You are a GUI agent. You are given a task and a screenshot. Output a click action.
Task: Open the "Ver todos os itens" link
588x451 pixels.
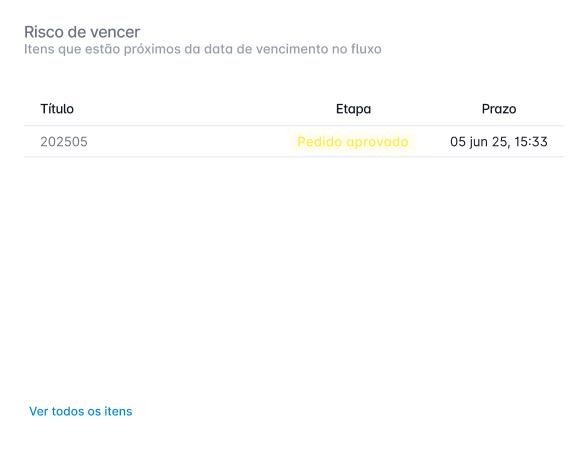click(x=81, y=411)
